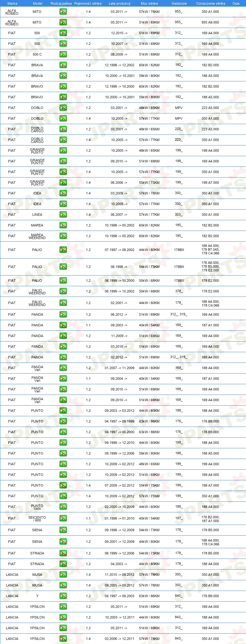
Task: Click fuel icon in Fiat Siena 54kW row
Action: click(x=63, y=530)
